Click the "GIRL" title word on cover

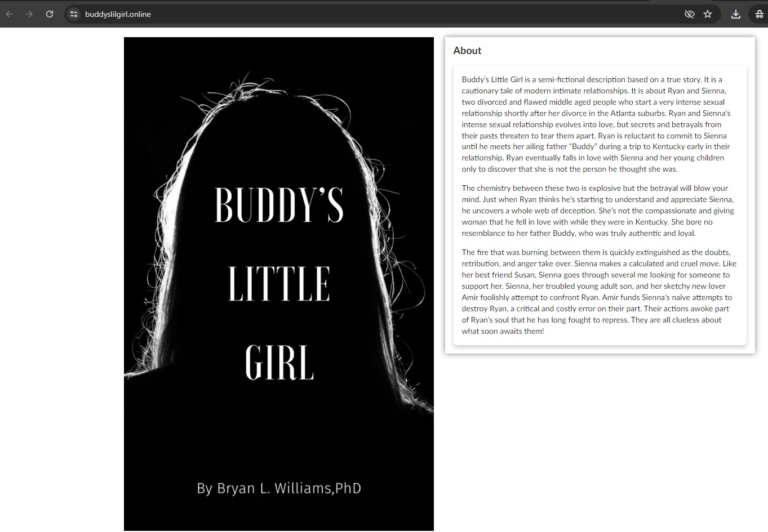tap(279, 363)
